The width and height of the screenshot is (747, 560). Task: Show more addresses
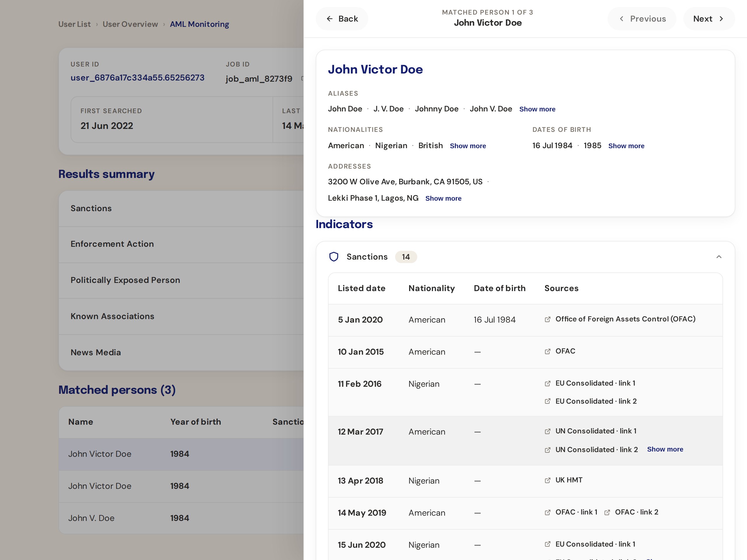point(443,199)
